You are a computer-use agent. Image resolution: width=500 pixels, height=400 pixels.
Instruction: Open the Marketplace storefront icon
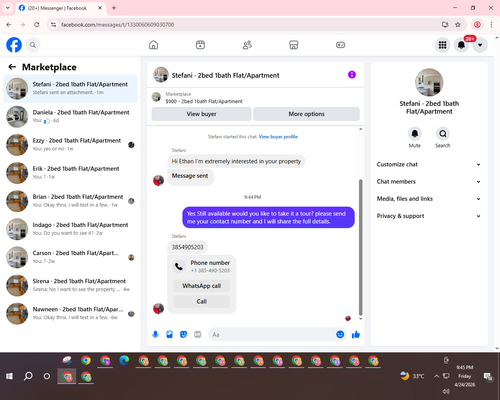(x=294, y=45)
